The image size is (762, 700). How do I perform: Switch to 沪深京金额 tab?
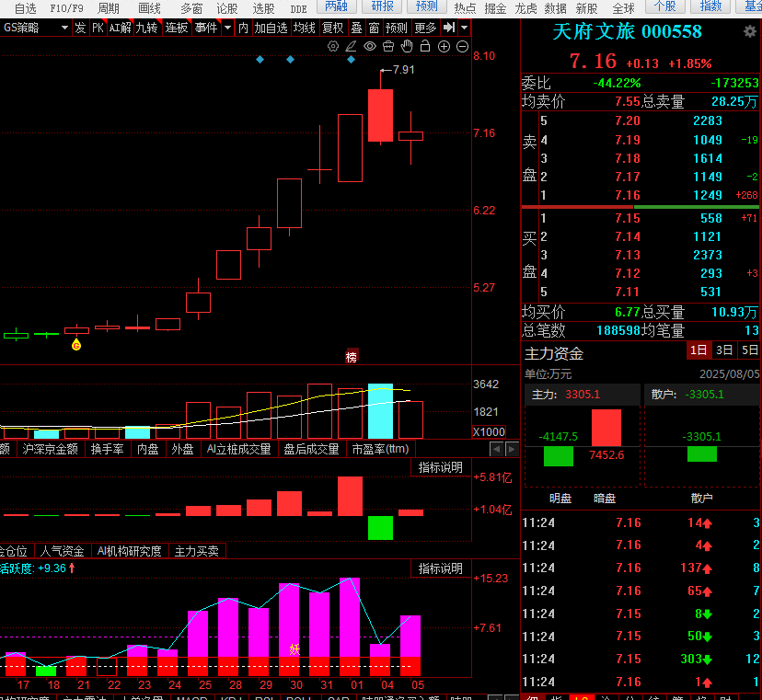[x=50, y=449]
